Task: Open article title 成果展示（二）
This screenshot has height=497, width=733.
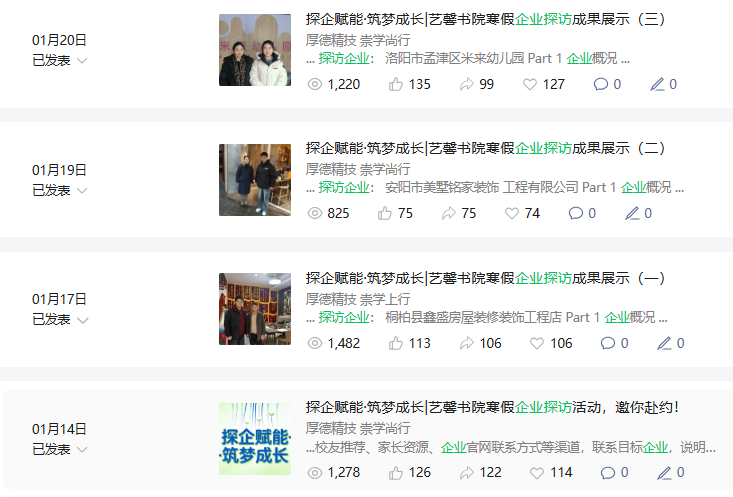Action: point(486,148)
